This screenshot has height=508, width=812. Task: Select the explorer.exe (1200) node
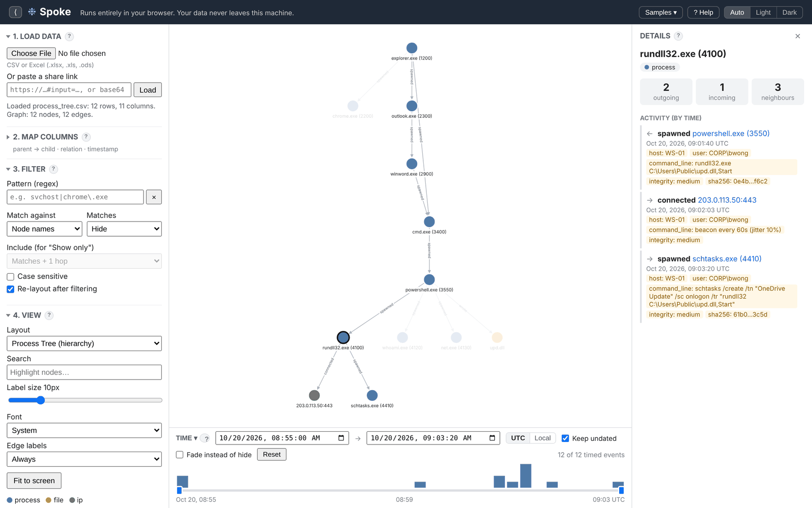(412, 48)
